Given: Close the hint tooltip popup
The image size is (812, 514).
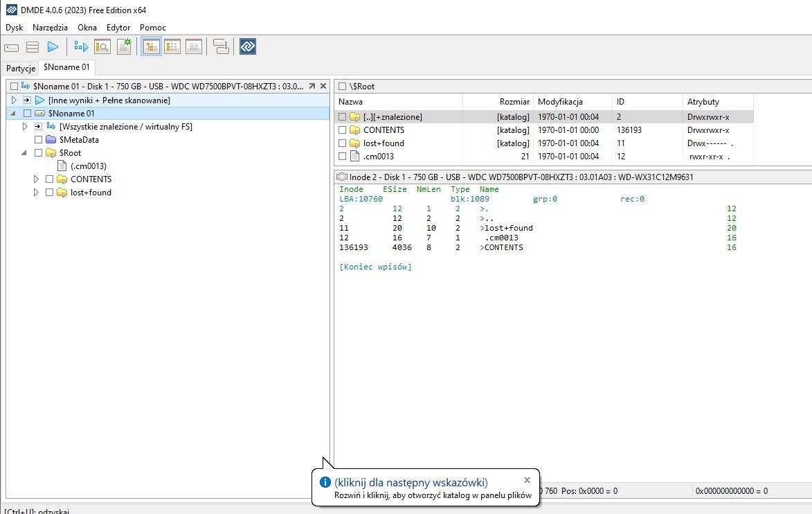Looking at the screenshot, I should (527, 479).
